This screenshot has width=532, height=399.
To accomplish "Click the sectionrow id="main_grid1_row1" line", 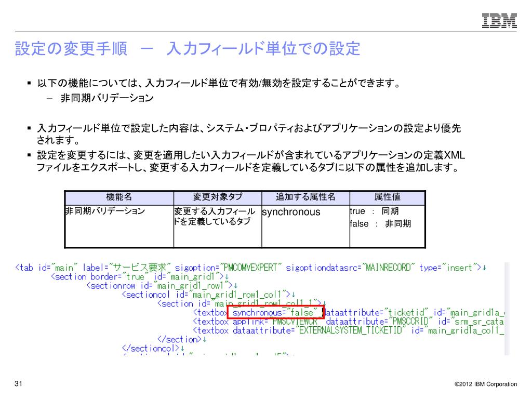I will pos(162,286).
